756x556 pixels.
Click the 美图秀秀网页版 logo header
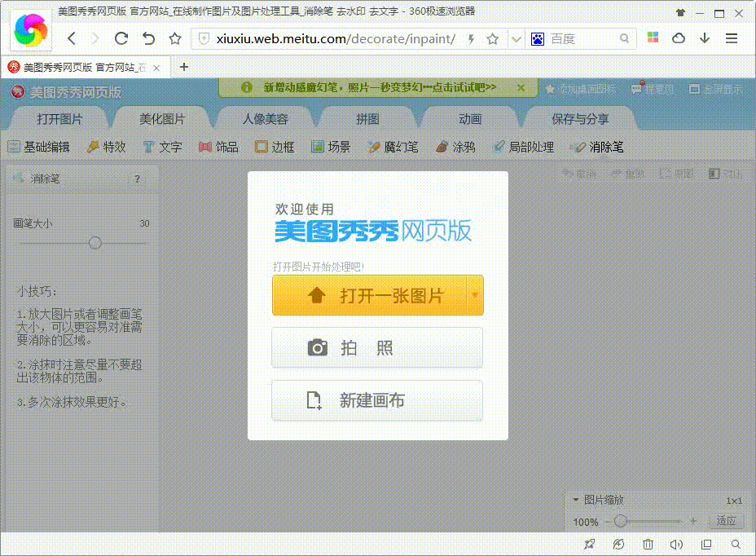66,91
